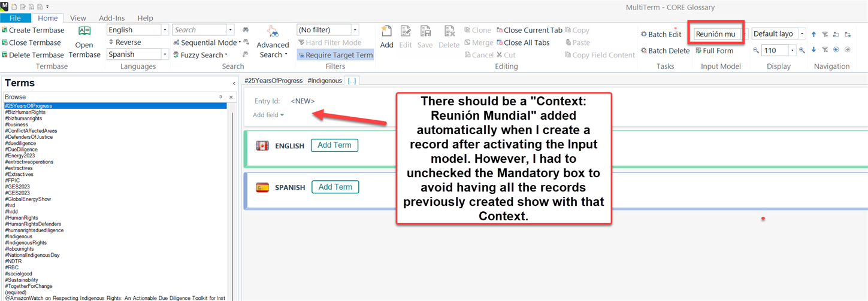This screenshot has width=868, height=301.
Task: Click Close All Tabs
Action: click(522, 42)
